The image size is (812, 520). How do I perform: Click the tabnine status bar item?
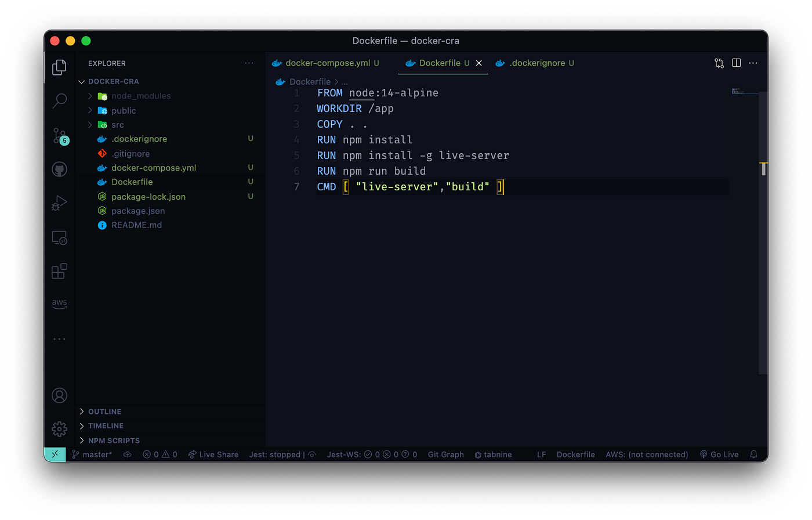493,454
